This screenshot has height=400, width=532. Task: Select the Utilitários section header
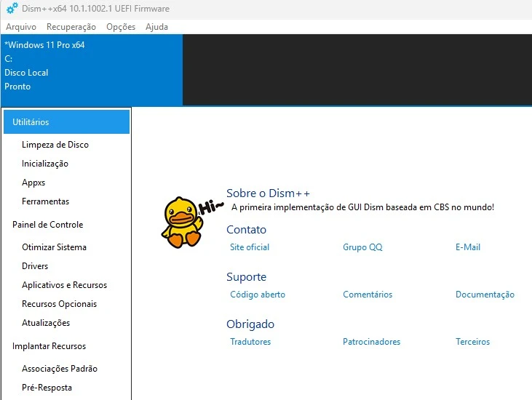click(x=66, y=121)
